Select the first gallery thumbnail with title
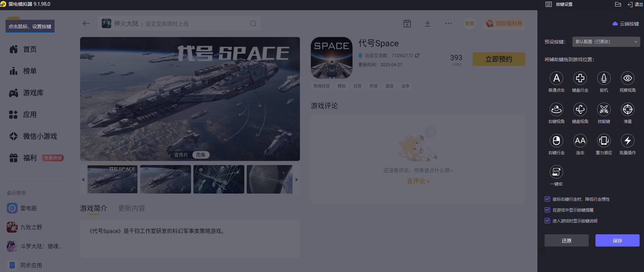Viewport: 644px width, 272px height. point(113,179)
